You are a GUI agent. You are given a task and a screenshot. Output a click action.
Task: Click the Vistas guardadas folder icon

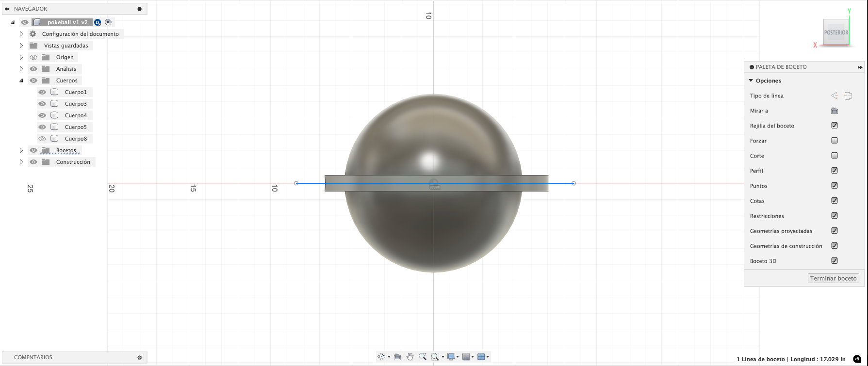pyautogui.click(x=33, y=46)
